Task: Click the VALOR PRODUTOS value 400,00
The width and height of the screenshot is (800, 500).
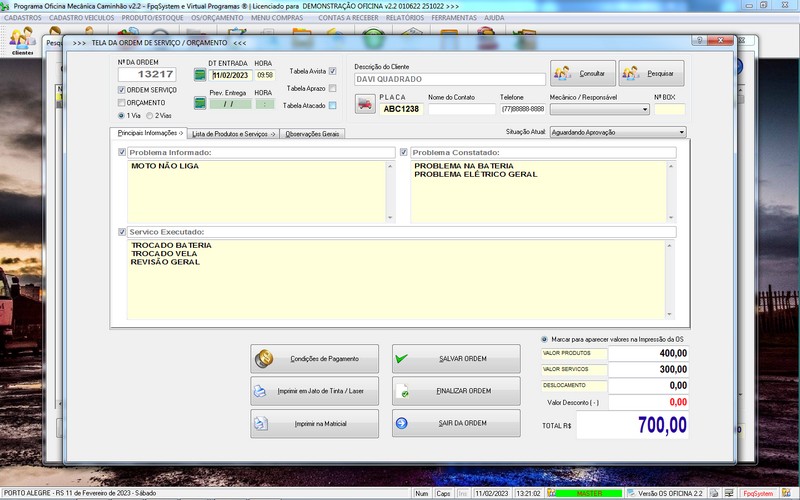Action: coord(648,353)
